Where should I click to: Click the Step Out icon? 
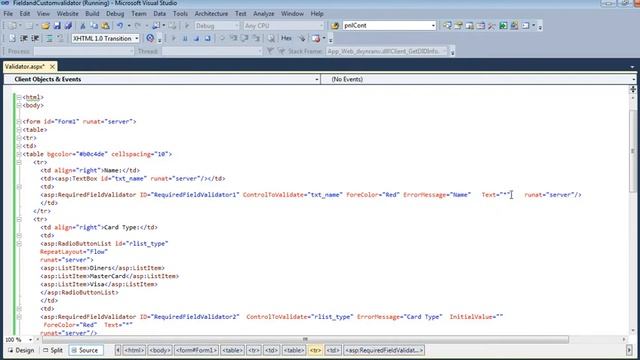(256, 38)
